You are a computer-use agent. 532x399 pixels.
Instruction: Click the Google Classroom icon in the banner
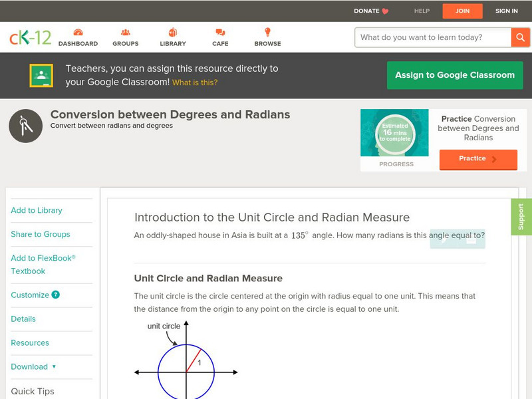pos(42,74)
